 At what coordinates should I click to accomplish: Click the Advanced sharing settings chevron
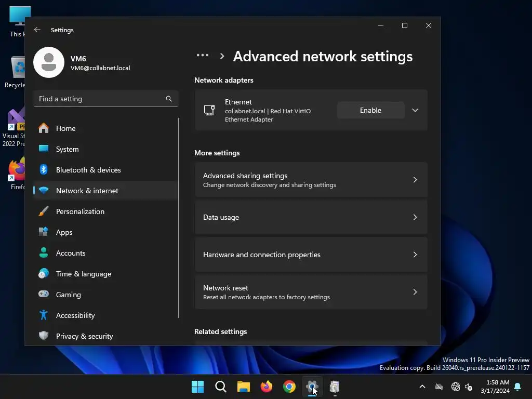415,180
